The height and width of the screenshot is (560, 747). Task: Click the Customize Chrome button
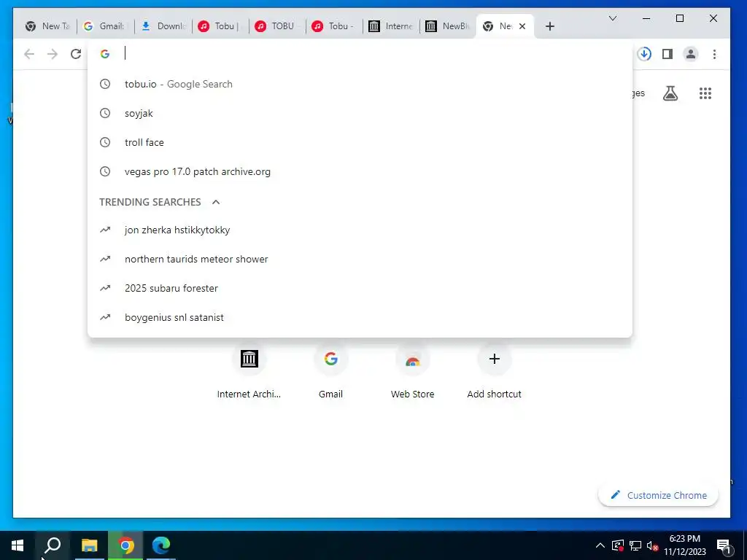click(x=659, y=495)
